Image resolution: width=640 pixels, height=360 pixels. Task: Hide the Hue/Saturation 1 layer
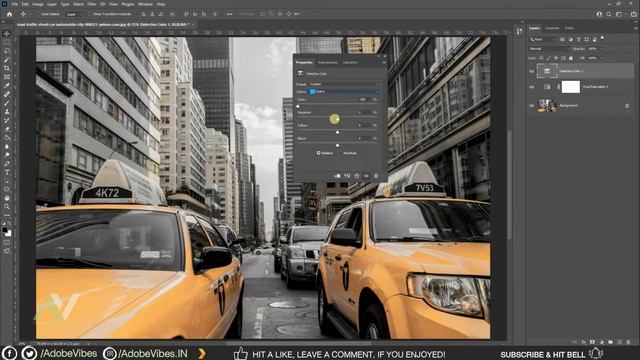(531, 87)
